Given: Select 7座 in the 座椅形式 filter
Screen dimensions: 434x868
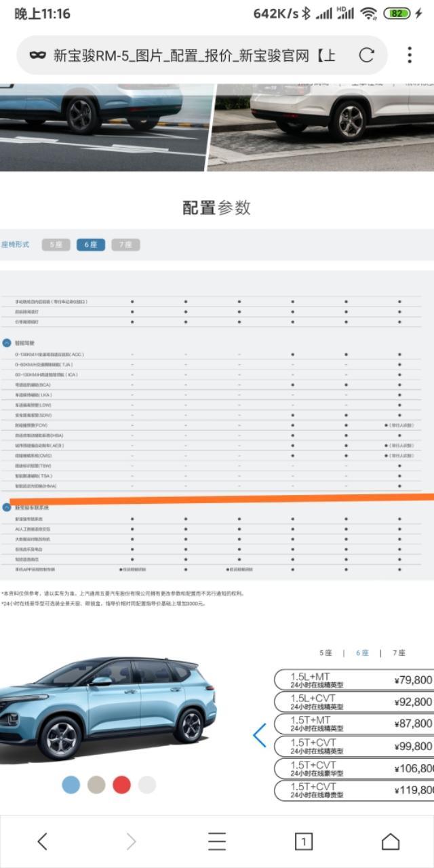Looking at the screenshot, I should point(125,245).
